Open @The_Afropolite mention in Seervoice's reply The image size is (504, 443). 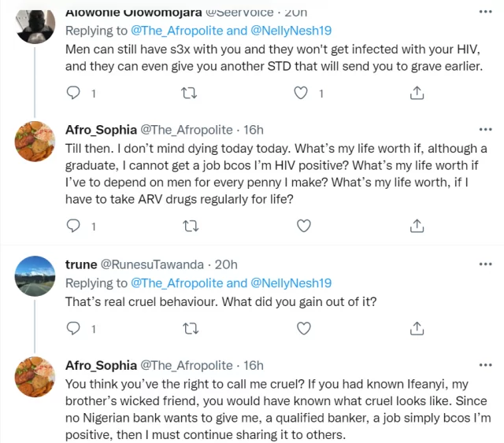[176, 31]
